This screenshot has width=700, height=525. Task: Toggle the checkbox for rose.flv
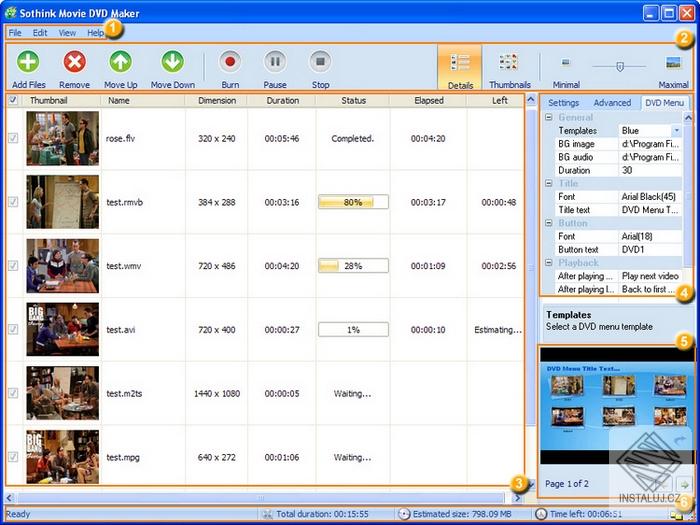tap(12, 138)
